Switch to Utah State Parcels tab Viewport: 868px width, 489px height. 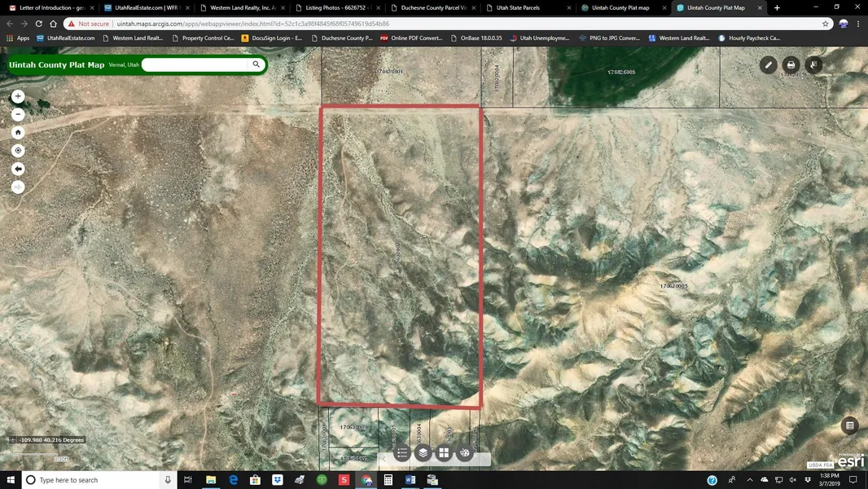pyautogui.click(x=519, y=8)
